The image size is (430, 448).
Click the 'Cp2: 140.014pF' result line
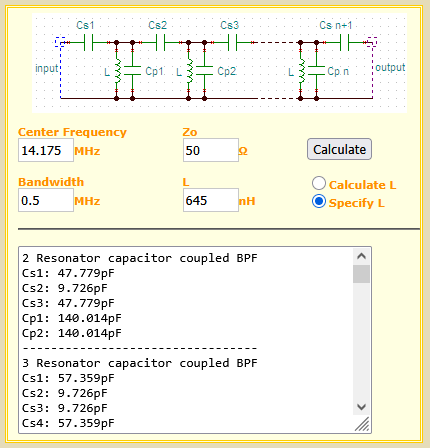point(72,333)
